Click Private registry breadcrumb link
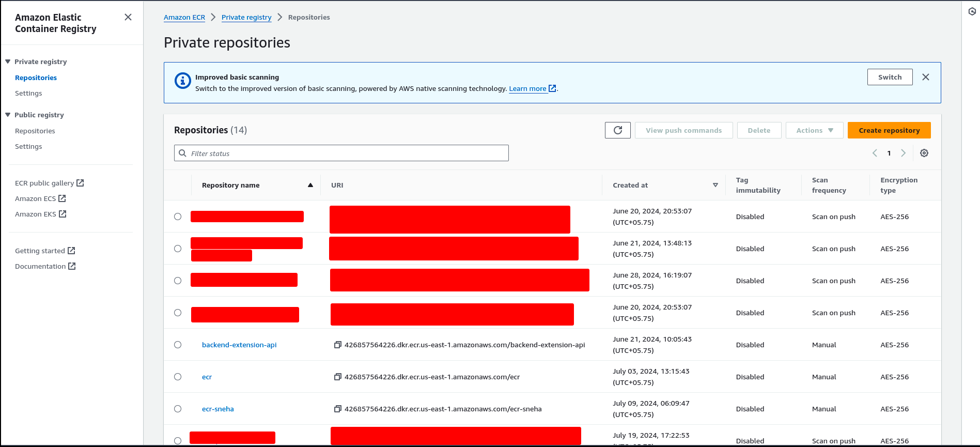The width and height of the screenshot is (980, 447). point(246,17)
